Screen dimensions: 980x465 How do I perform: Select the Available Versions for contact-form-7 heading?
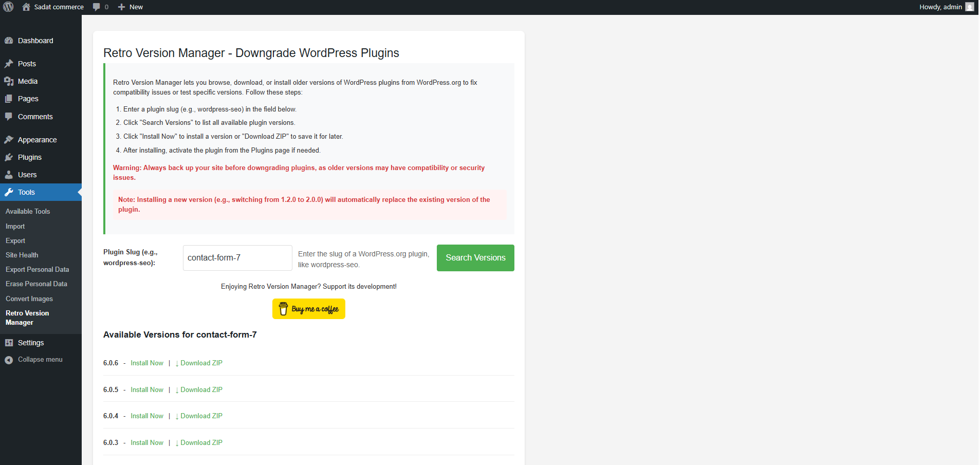coord(180,334)
